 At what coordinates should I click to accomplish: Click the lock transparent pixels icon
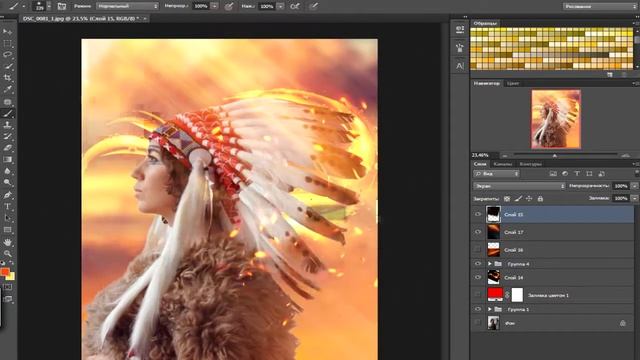(x=507, y=199)
